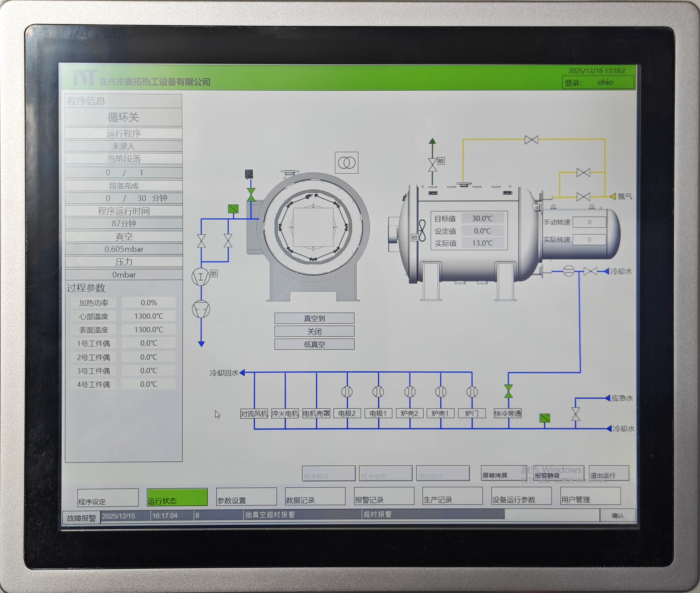Click the 确认 alarm acknowledge button
The image size is (700, 593).
[618, 515]
